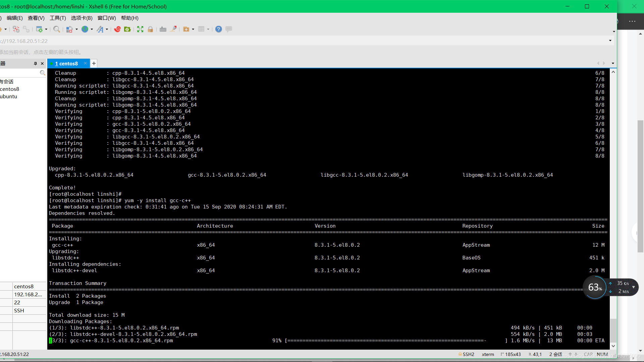644x362 pixels.
Task: Expand the toolbar overflow arrow at far right
Action: coord(614,32)
